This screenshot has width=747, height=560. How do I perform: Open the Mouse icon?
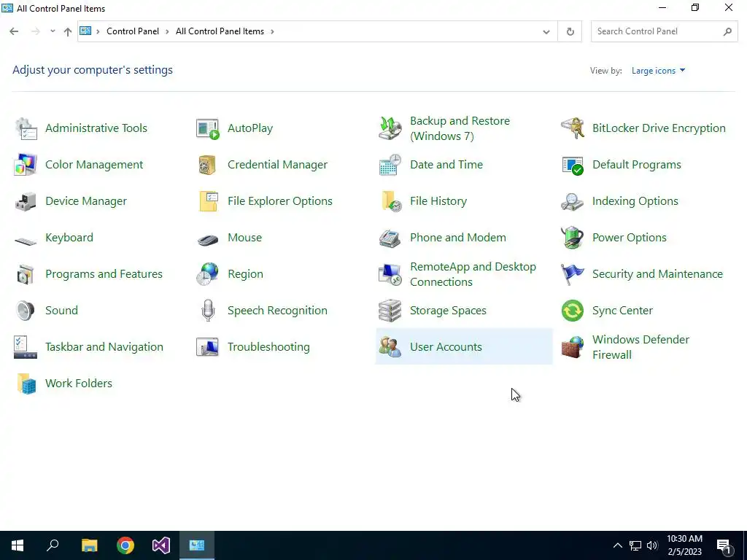208,239
